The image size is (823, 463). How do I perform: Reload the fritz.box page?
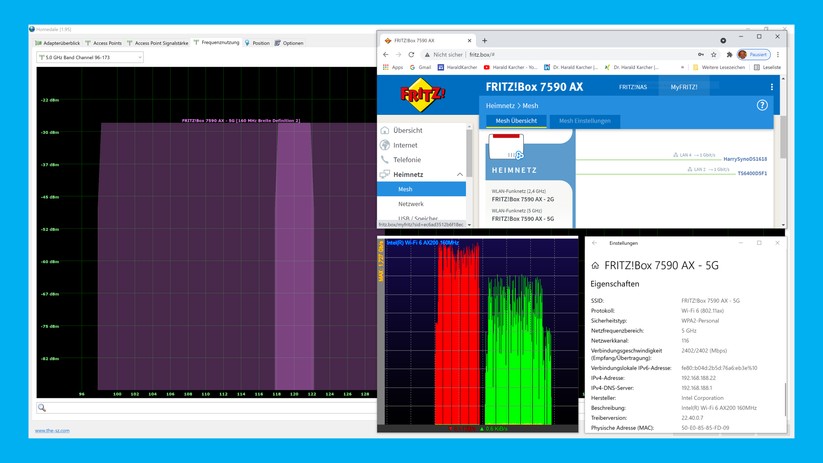[411, 55]
